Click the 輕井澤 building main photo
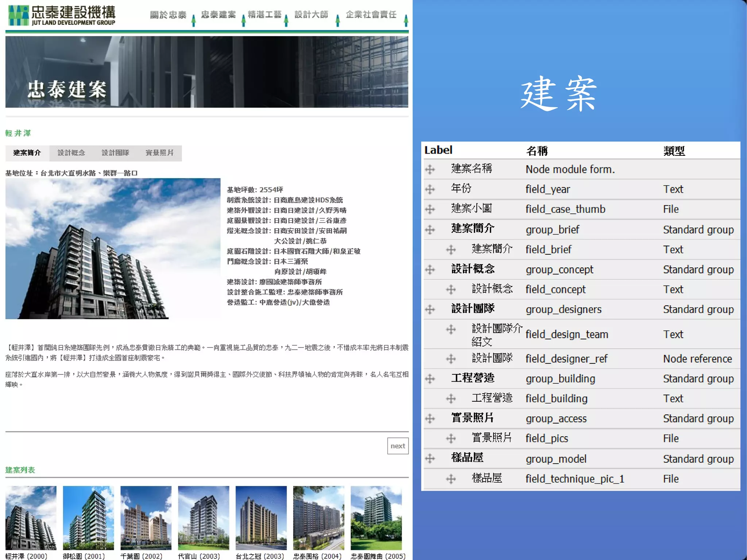747x560 pixels. 113,249
